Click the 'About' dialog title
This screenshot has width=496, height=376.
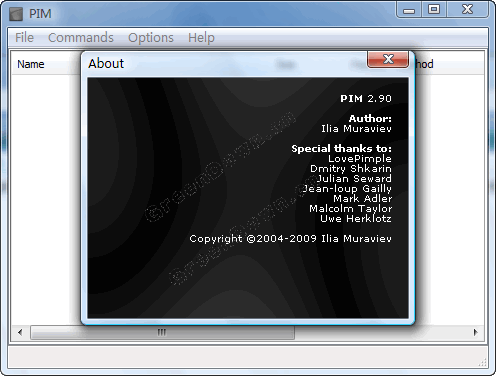(x=106, y=63)
